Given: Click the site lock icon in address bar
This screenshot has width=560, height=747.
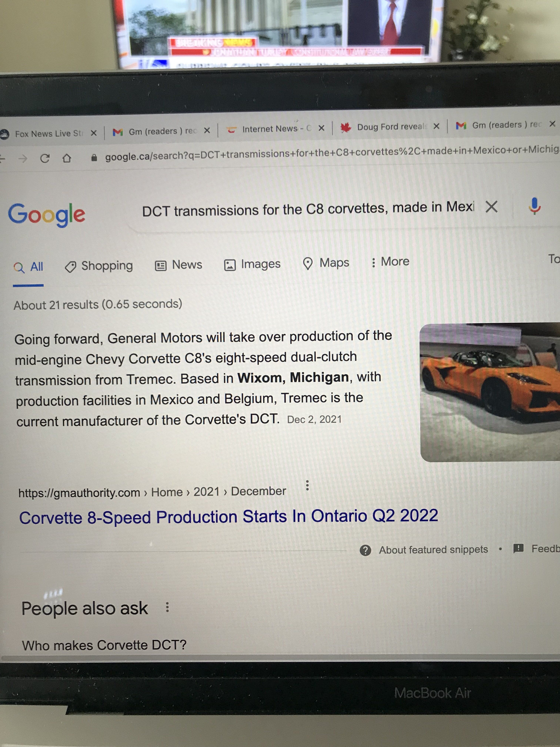Looking at the screenshot, I should click(94, 157).
